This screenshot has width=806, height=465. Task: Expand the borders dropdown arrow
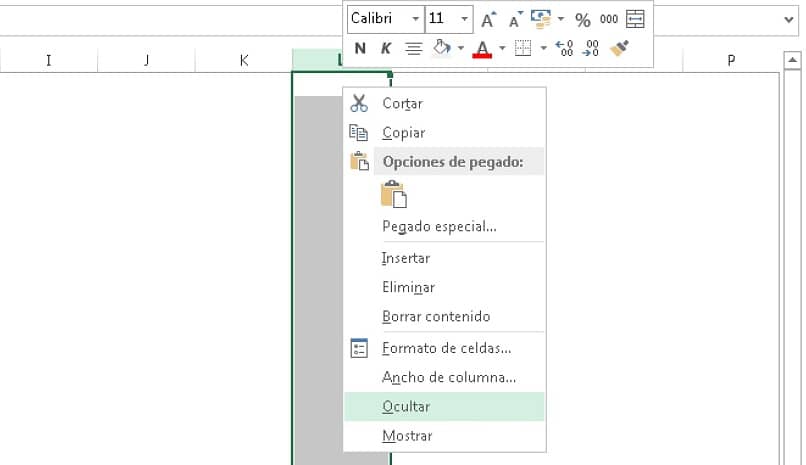543,47
